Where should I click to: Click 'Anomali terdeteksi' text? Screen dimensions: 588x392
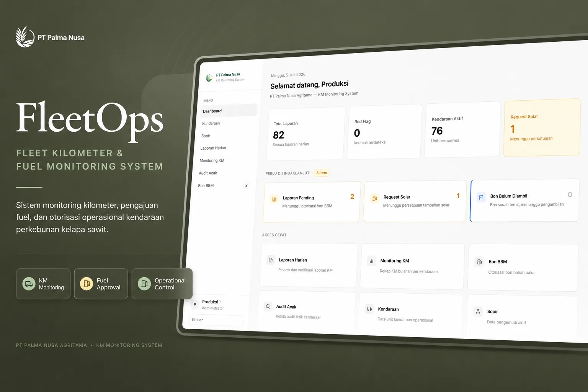click(370, 142)
